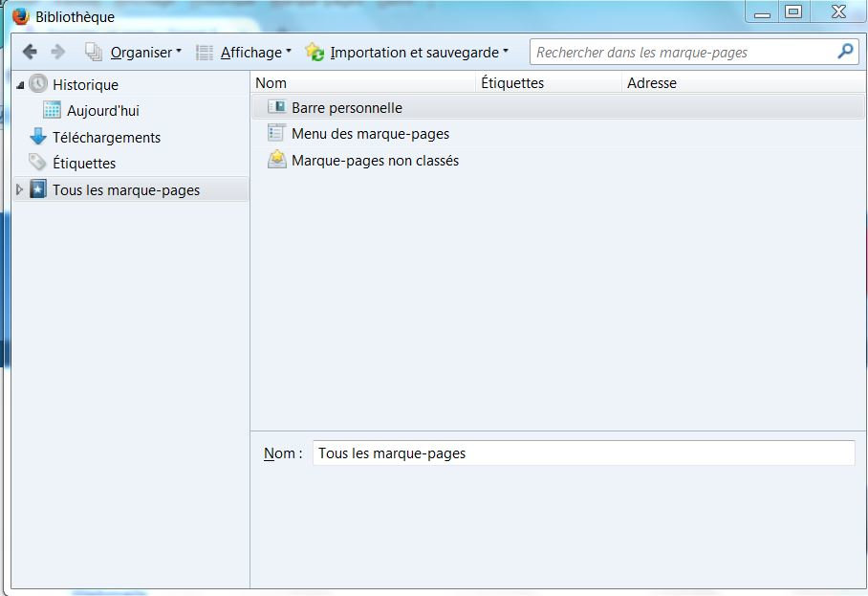Image resolution: width=868 pixels, height=596 pixels.
Task: Maximize the Bibliothèque window
Action: coord(793,11)
